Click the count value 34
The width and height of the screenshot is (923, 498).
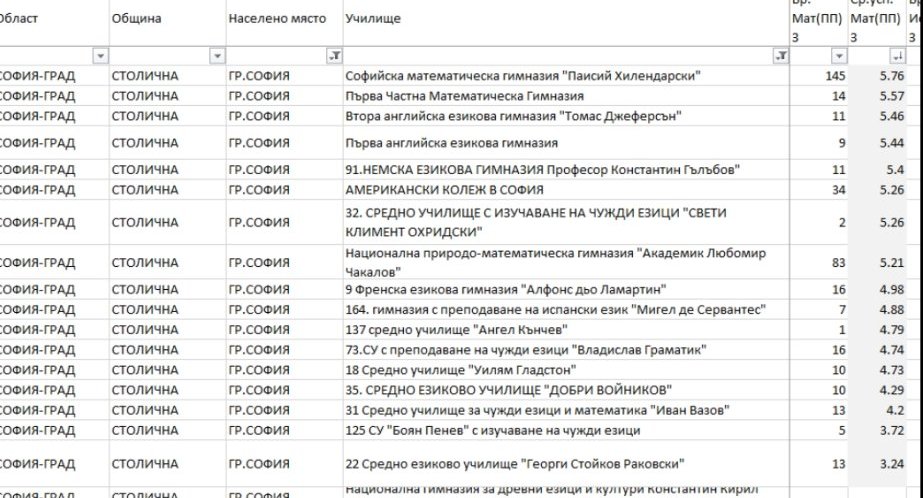point(839,190)
